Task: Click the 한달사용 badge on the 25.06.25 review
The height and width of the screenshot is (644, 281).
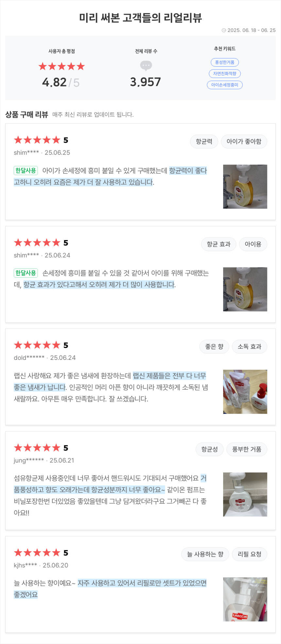Action: (x=26, y=170)
